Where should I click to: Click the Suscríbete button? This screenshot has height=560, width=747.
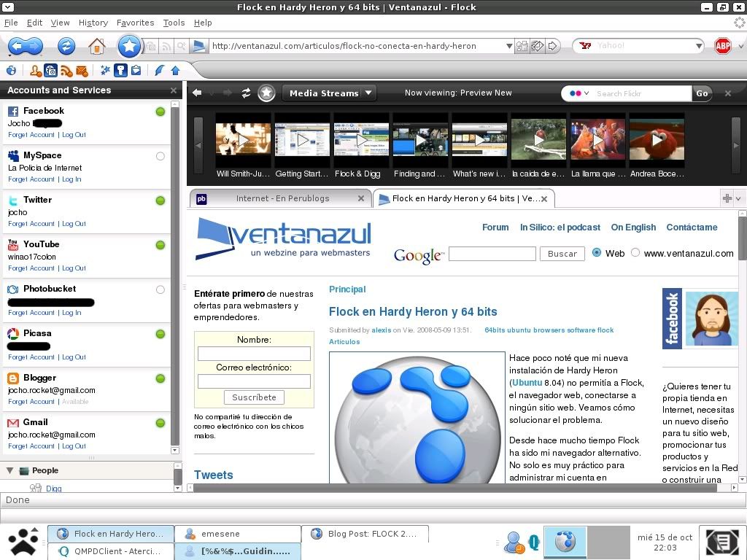pos(254,397)
